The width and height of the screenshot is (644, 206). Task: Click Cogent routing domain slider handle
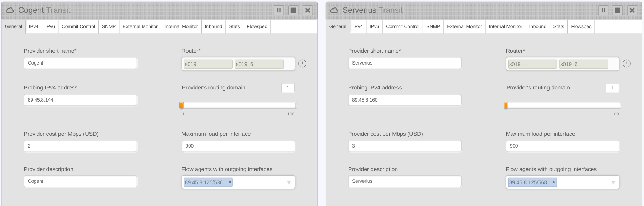pyautogui.click(x=181, y=105)
